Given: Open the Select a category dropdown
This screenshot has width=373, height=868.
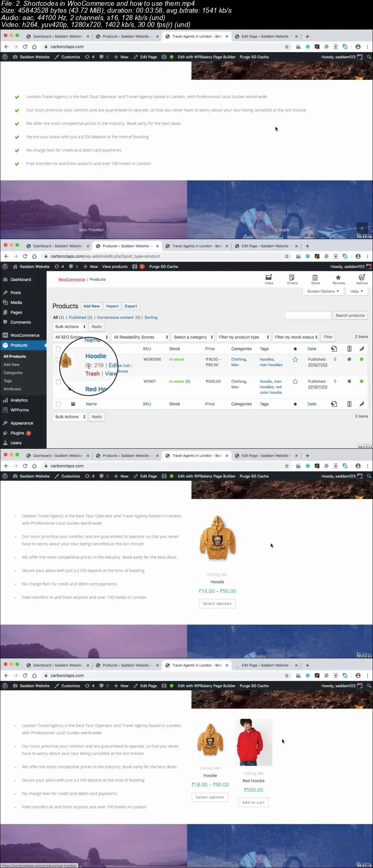Looking at the screenshot, I should pos(193,337).
